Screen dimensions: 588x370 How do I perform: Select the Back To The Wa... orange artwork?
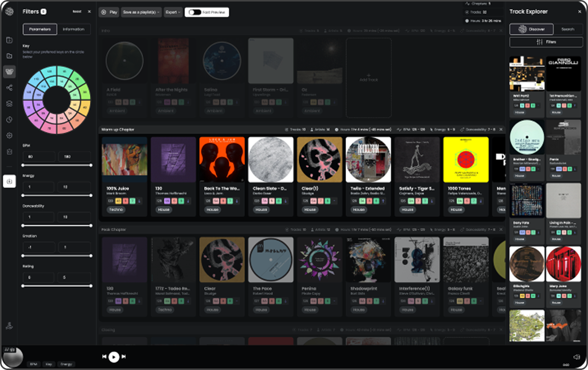tap(222, 160)
